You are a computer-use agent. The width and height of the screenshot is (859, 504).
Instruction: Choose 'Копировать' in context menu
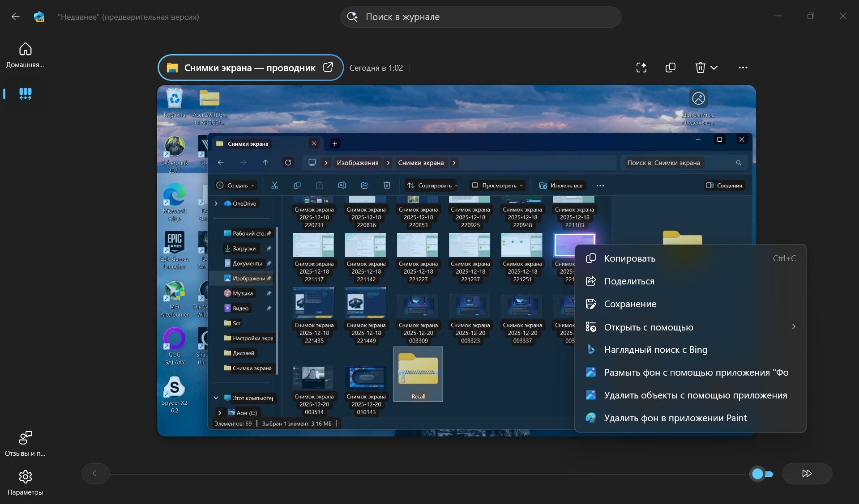tap(629, 258)
